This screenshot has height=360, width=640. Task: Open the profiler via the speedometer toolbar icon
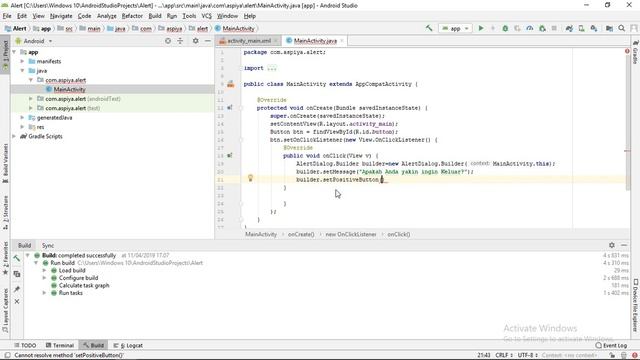(x=529, y=28)
